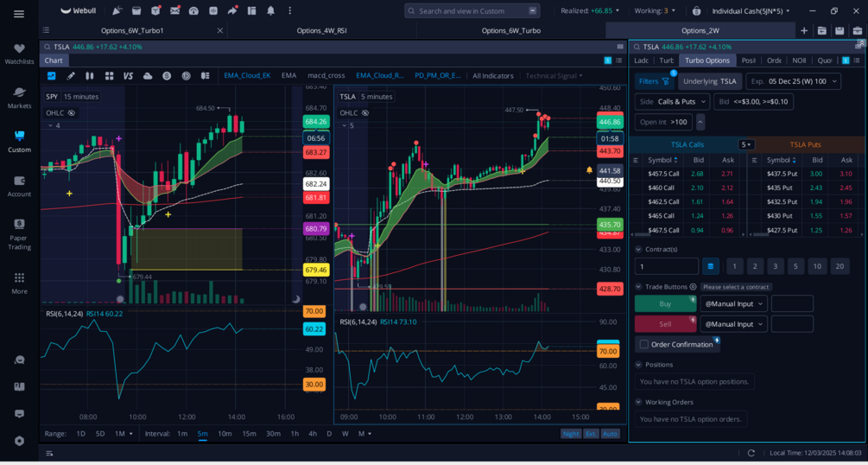868x465 pixels.
Task: Switch to the Options_6W_Turbo layout tab
Action: tap(511, 30)
